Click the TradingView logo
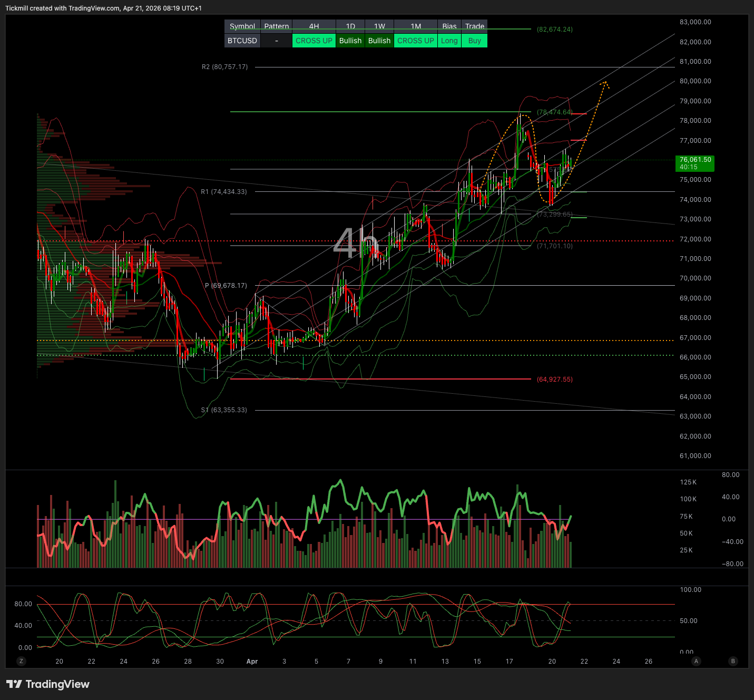 (x=48, y=684)
